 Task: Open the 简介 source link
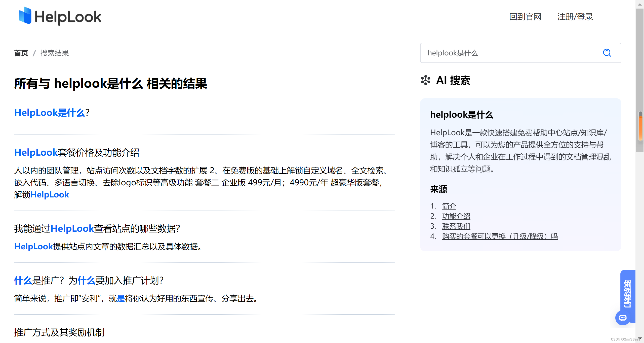449,206
